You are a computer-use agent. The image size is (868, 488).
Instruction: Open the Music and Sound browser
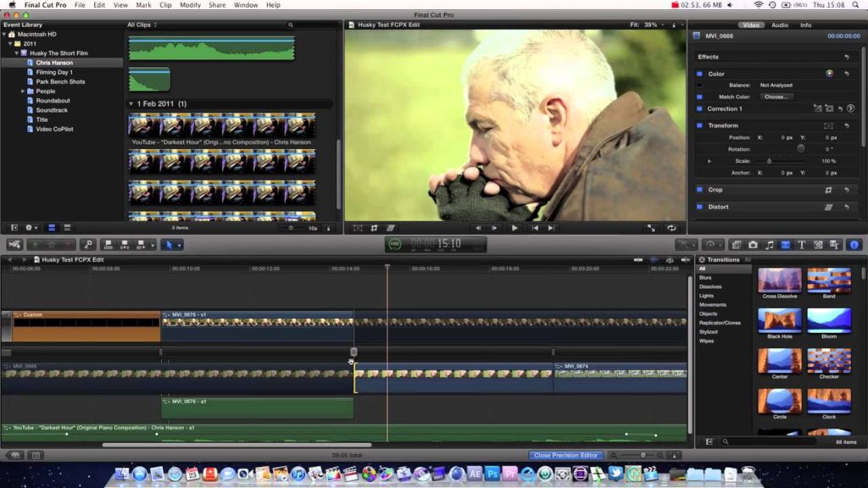tap(770, 245)
